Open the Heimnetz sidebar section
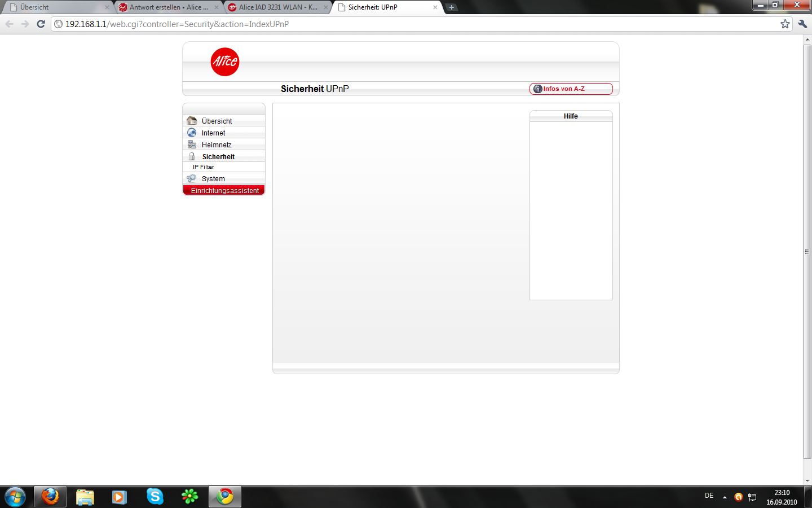 216,145
